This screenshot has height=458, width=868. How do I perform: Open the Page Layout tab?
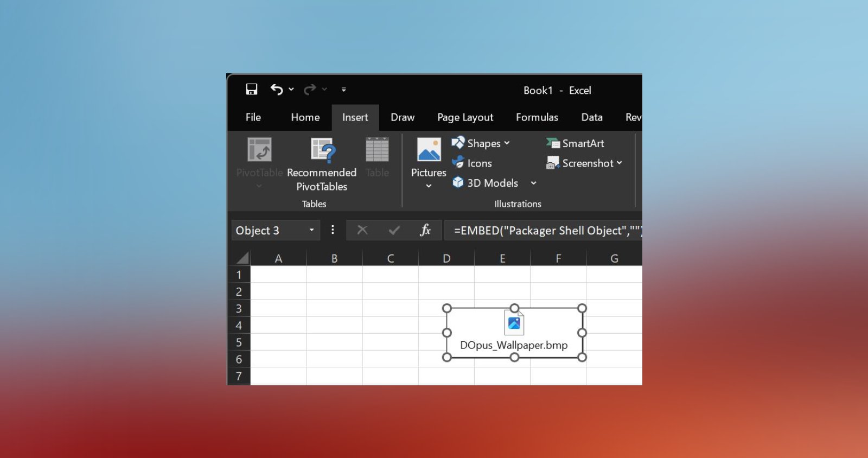pos(465,117)
